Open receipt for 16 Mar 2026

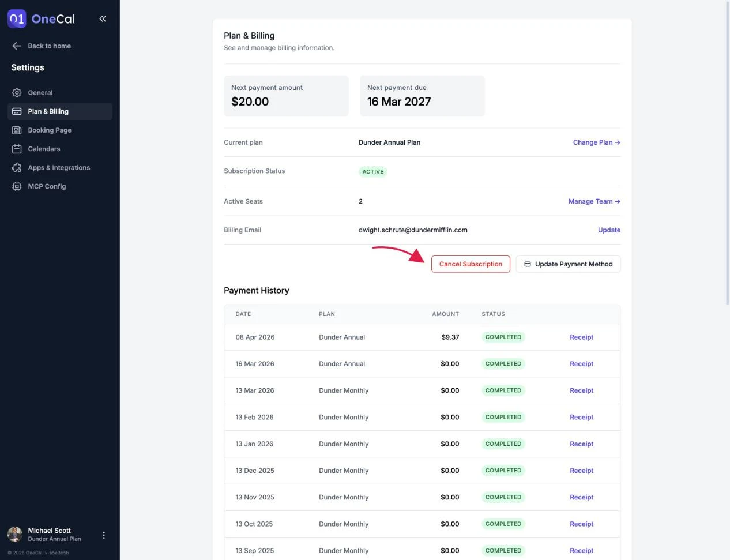581,364
